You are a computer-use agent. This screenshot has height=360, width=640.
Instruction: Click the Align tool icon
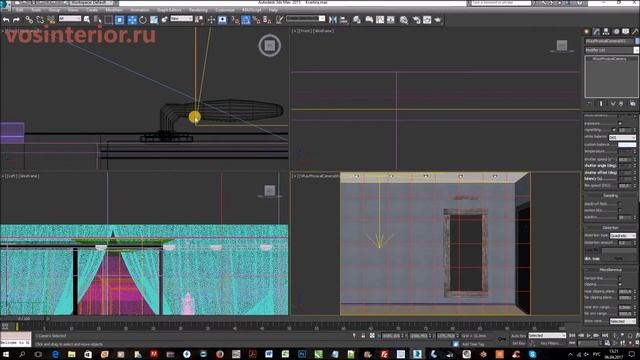click(x=344, y=20)
